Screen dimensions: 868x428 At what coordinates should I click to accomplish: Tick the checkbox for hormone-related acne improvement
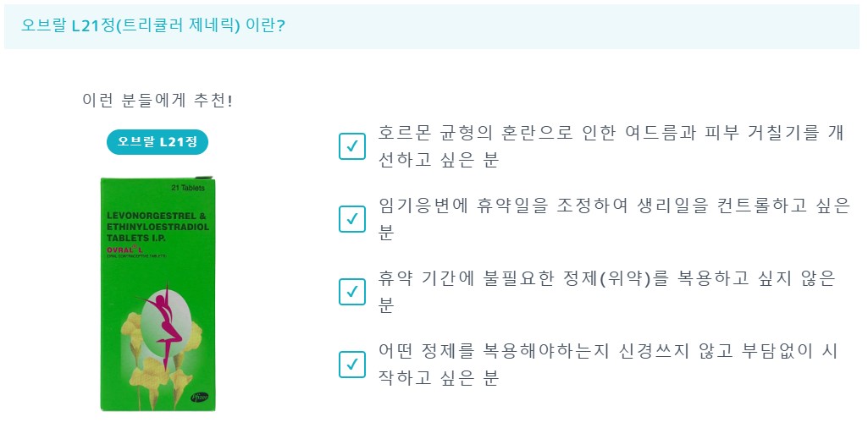351,146
